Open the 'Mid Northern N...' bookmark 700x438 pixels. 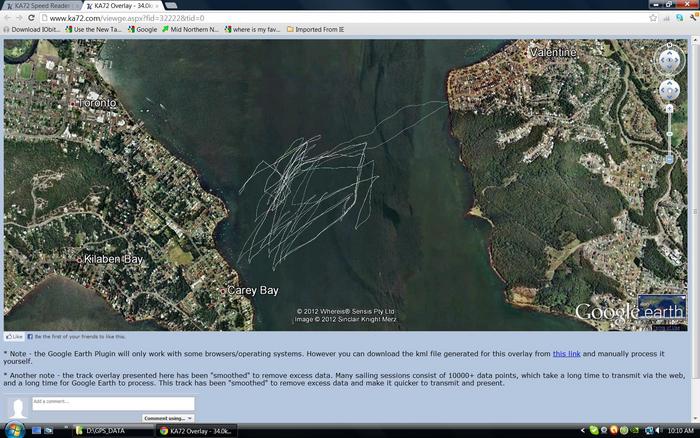193,29
